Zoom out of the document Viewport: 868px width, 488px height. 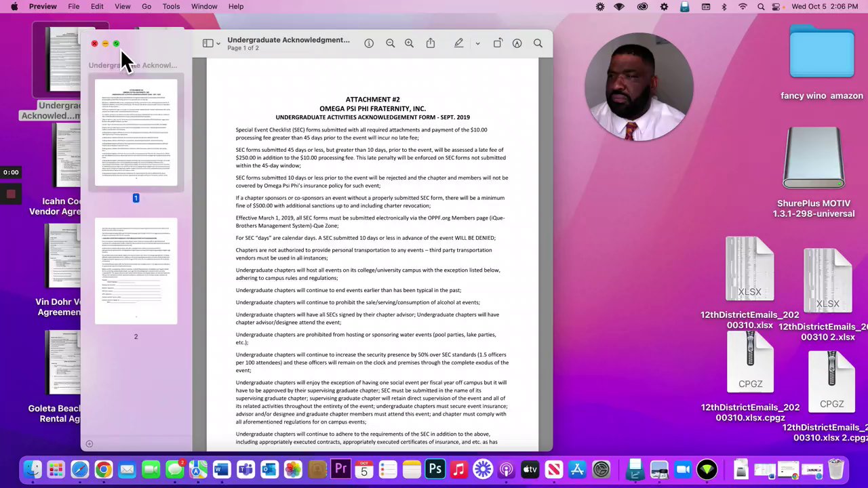pyautogui.click(x=390, y=43)
